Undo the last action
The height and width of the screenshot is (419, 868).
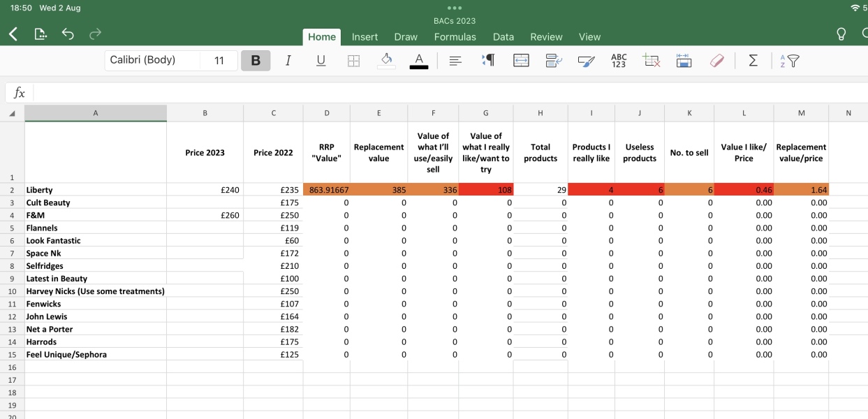click(68, 33)
